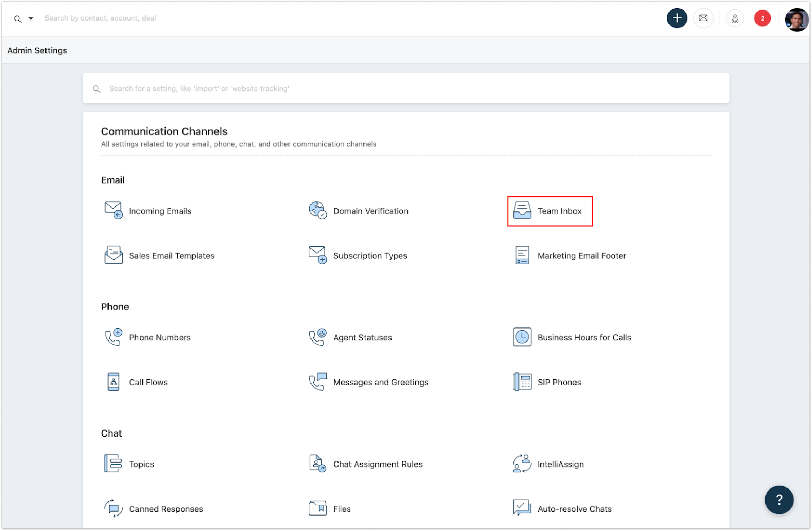This screenshot has height=531, width=812.
Task: Open Subscription Types settings
Action: (x=370, y=256)
